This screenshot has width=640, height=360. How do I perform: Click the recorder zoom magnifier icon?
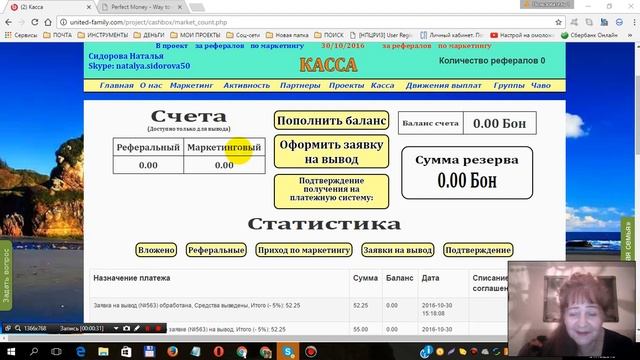click(18, 328)
